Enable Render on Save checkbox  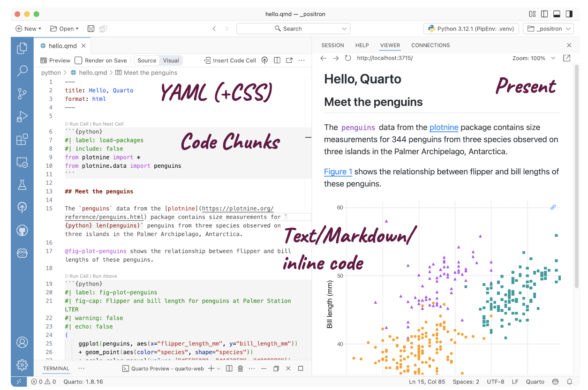tap(79, 60)
